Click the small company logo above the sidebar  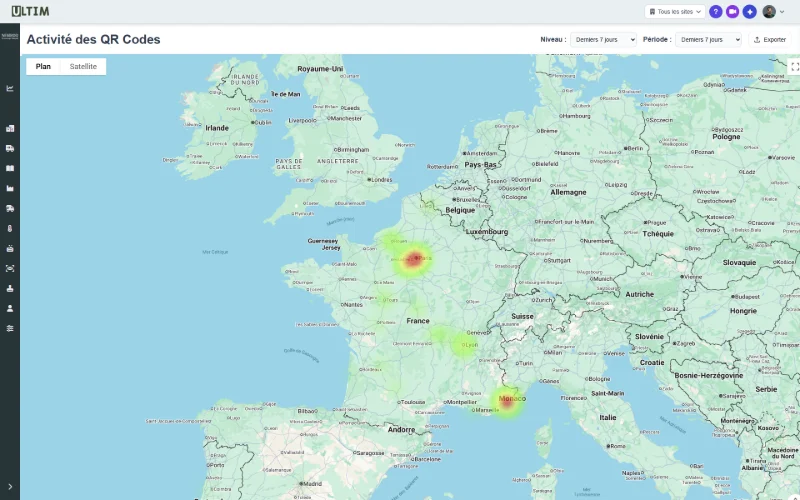coord(10,36)
